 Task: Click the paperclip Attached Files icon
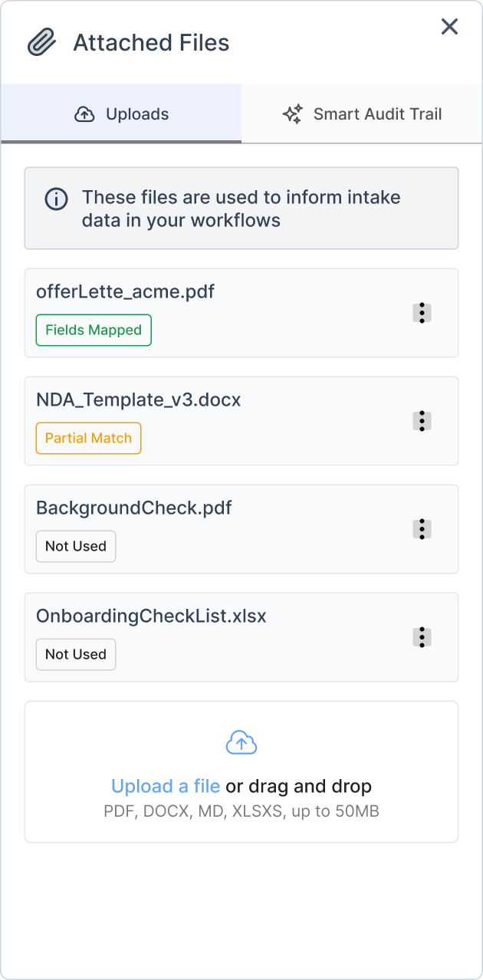coord(41,43)
